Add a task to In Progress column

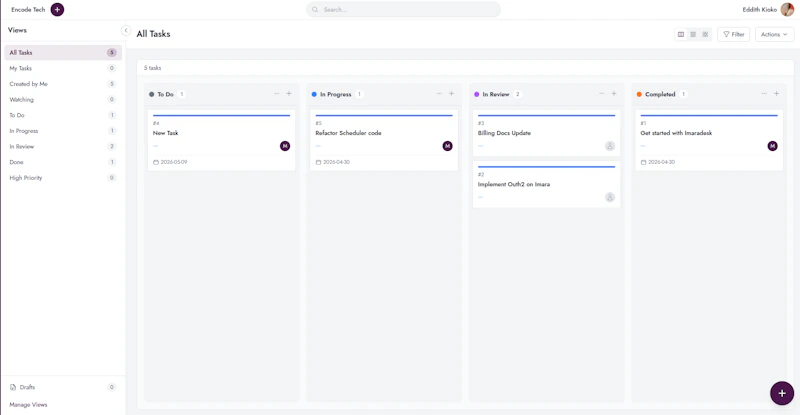click(451, 94)
